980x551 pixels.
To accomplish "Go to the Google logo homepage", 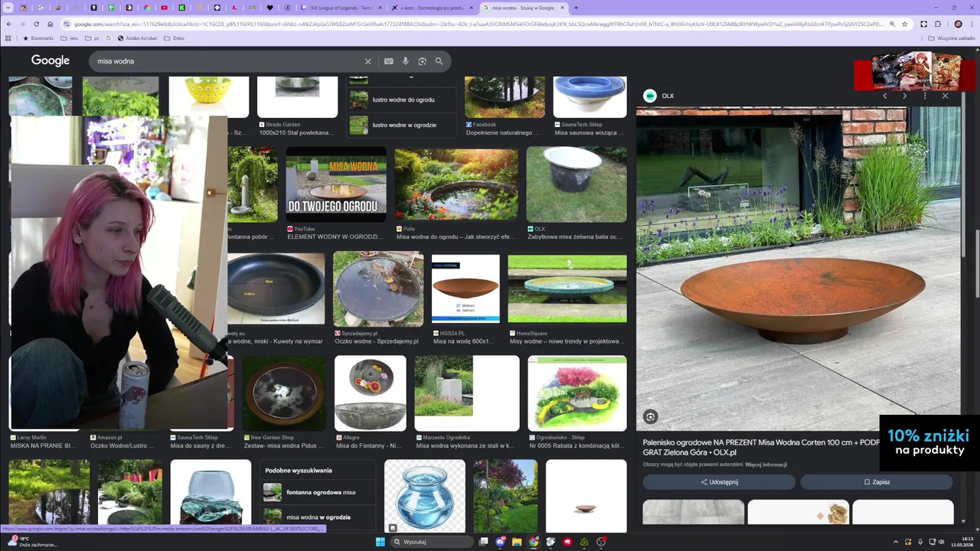I will coord(51,60).
